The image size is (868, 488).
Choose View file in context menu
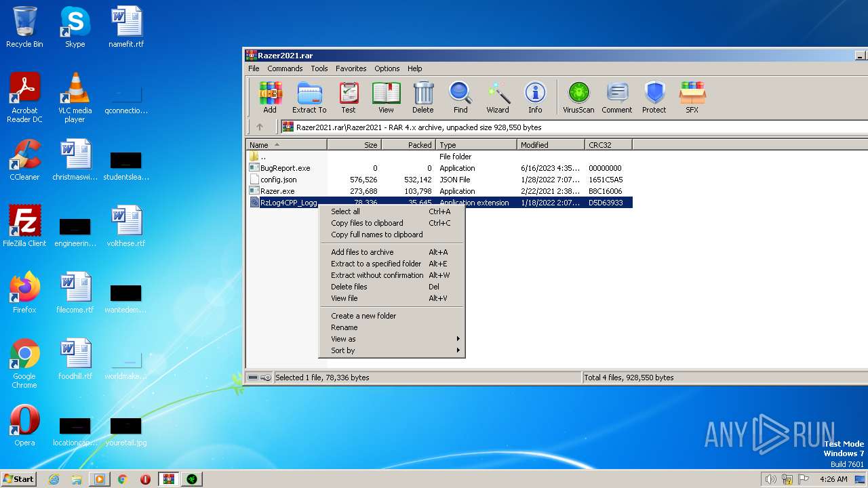click(x=392, y=298)
